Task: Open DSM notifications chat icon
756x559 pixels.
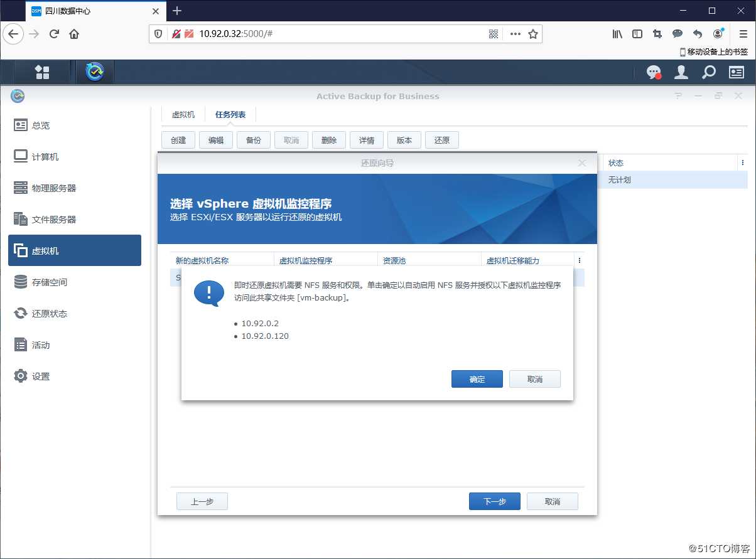Action: [x=654, y=72]
